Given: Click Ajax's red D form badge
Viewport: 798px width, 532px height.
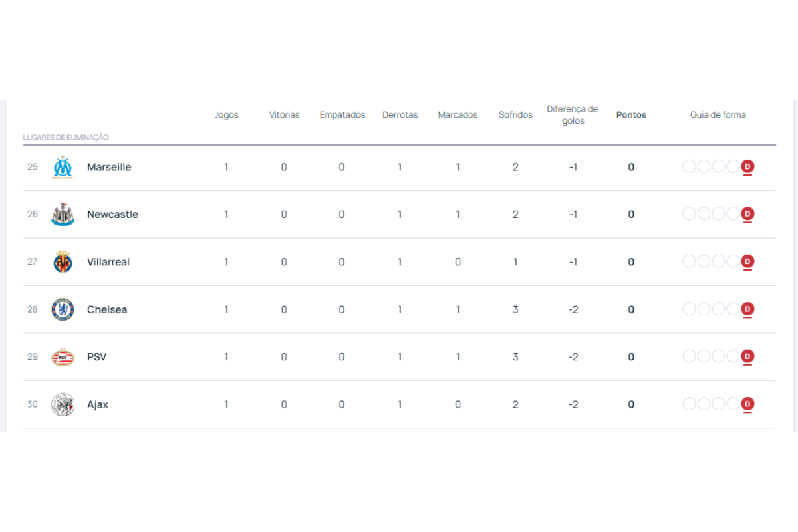Looking at the screenshot, I should click(747, 404).
